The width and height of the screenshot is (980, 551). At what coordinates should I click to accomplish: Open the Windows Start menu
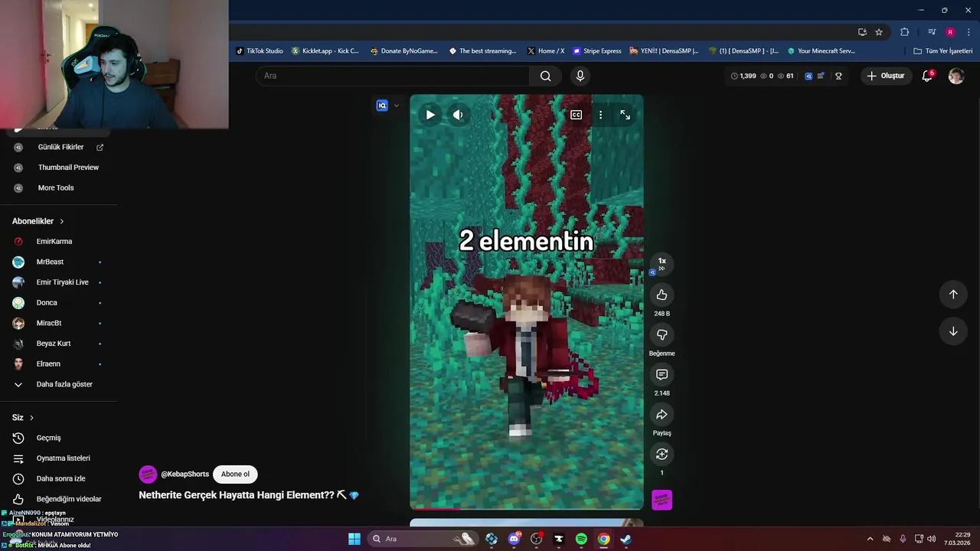[354, 539]
